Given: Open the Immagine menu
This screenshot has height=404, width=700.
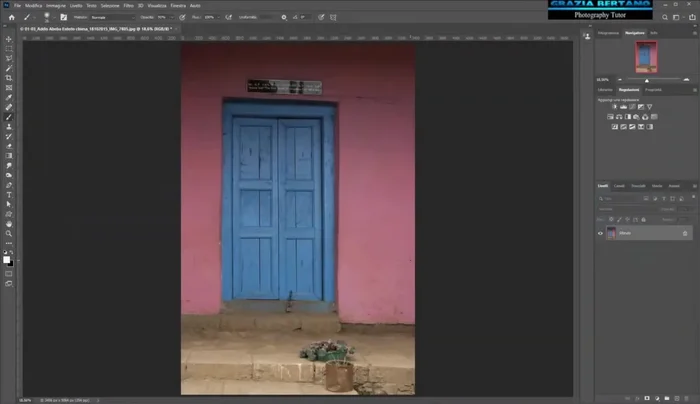Looking at the screenshot, I should pyautogui.click(x=55, y=5).
